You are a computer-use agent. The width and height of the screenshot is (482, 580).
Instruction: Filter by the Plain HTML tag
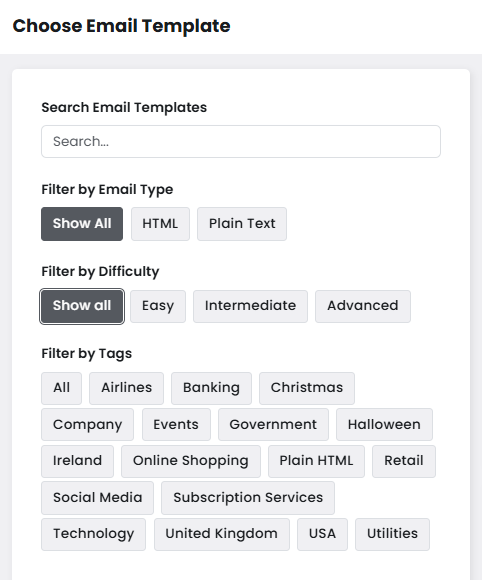316,461
